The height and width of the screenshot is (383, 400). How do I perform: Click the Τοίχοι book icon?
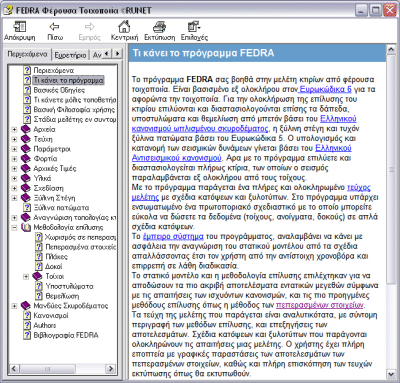tap(37, 276)
